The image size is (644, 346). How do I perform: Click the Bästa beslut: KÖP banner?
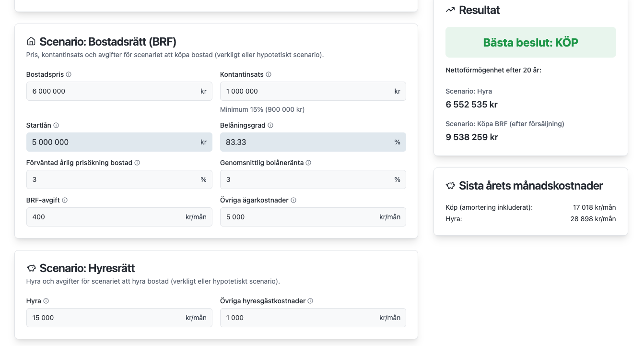click(x=530, y=42)
